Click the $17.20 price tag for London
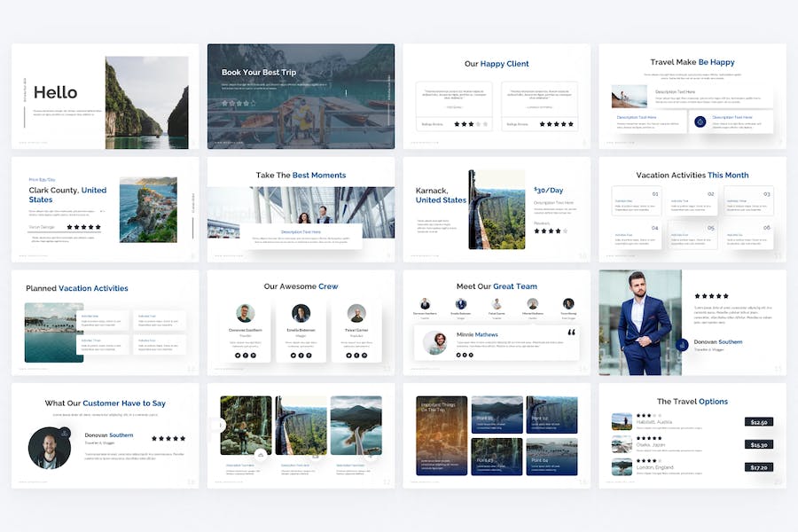This screenshot has width=798, height=532. (758, 466)
